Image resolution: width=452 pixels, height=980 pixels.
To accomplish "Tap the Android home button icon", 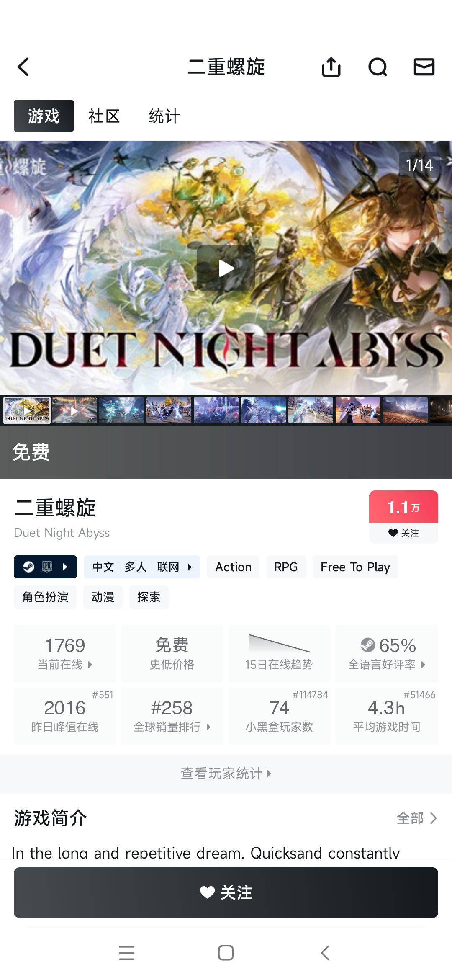I will click(x=226, y=953).
